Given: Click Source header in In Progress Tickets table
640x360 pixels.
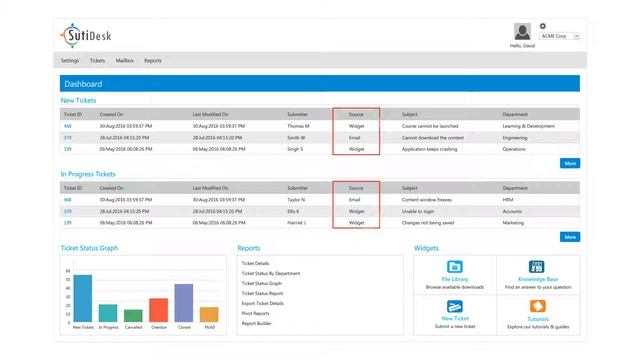Looking at the screenshot, I should pos(356,188).
